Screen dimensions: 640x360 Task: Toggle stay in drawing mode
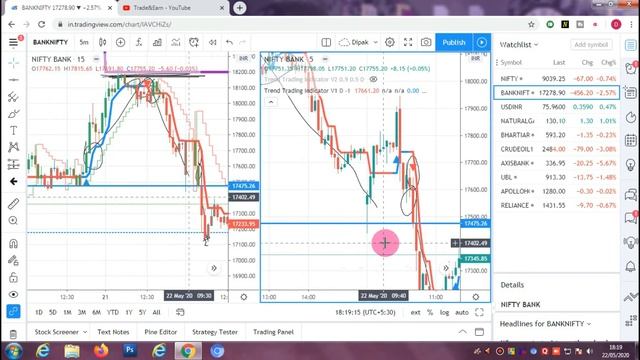13,260
